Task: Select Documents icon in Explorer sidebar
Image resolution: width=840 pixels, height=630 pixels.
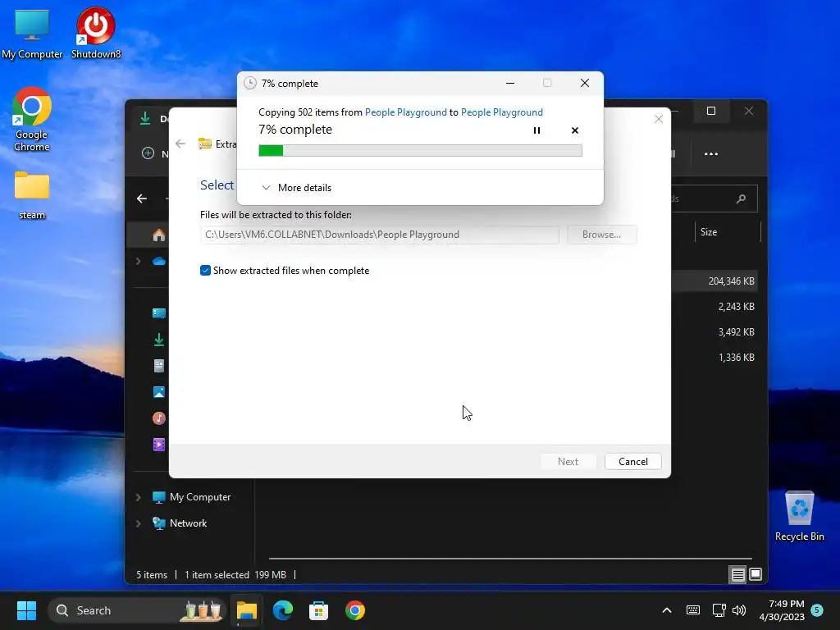Action: [159, 366]
